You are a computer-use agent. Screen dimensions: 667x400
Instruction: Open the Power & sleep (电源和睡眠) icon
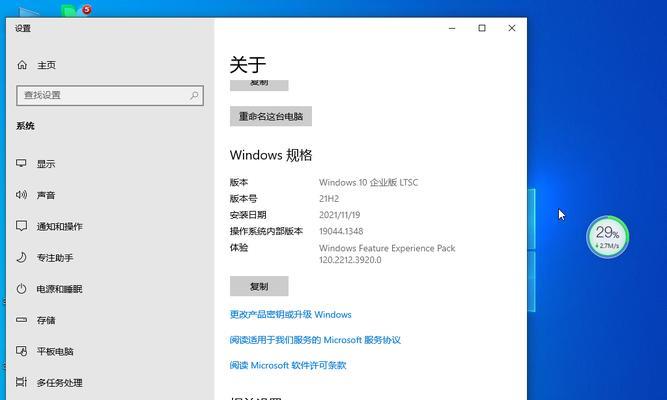21,289
